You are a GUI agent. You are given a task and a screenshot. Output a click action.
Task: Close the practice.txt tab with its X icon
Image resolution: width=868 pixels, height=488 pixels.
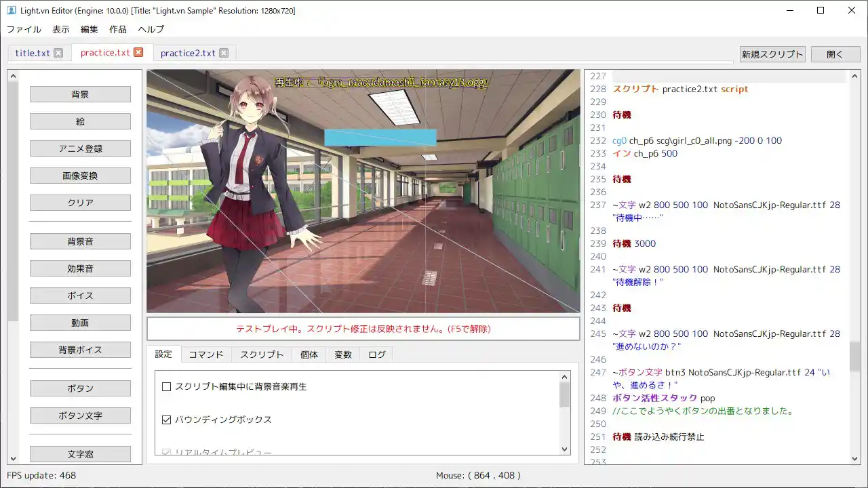click(138, 52)
